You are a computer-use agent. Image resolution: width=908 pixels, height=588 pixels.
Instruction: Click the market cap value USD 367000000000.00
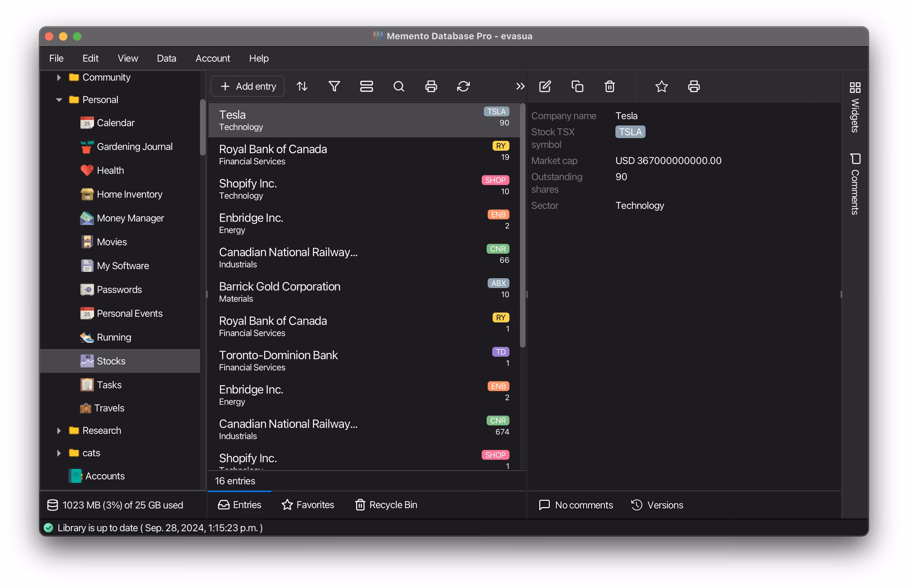pyautogui.click(x=668, y=161)
